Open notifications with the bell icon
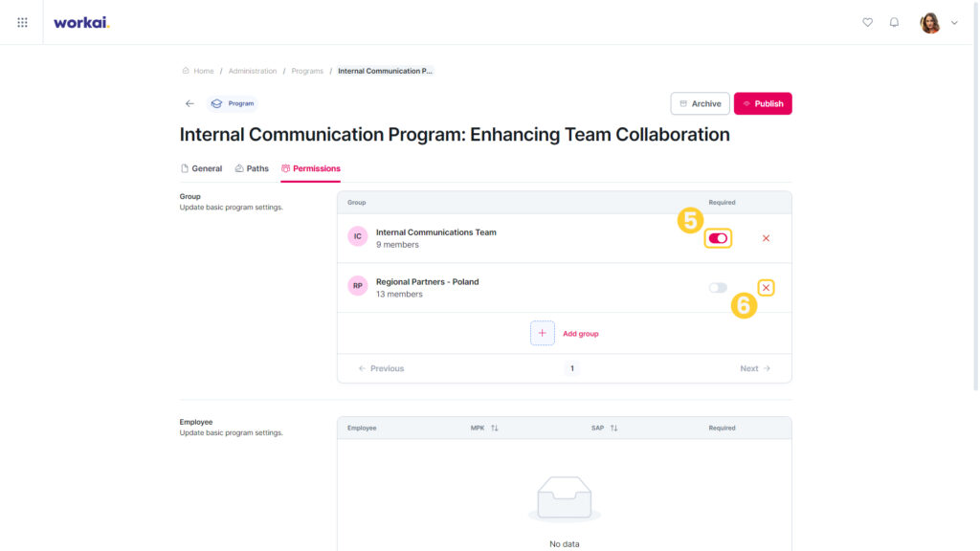 tap(895, 23)
